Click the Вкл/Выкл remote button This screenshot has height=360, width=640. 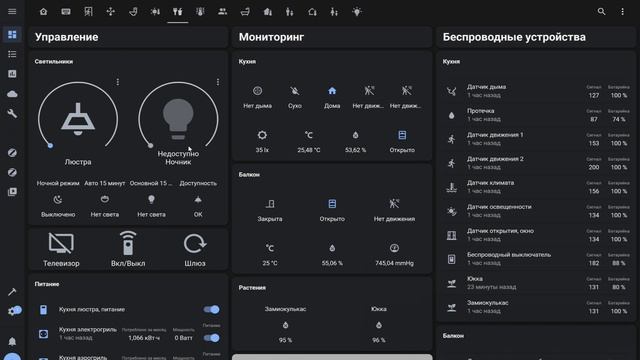point(128,249)
